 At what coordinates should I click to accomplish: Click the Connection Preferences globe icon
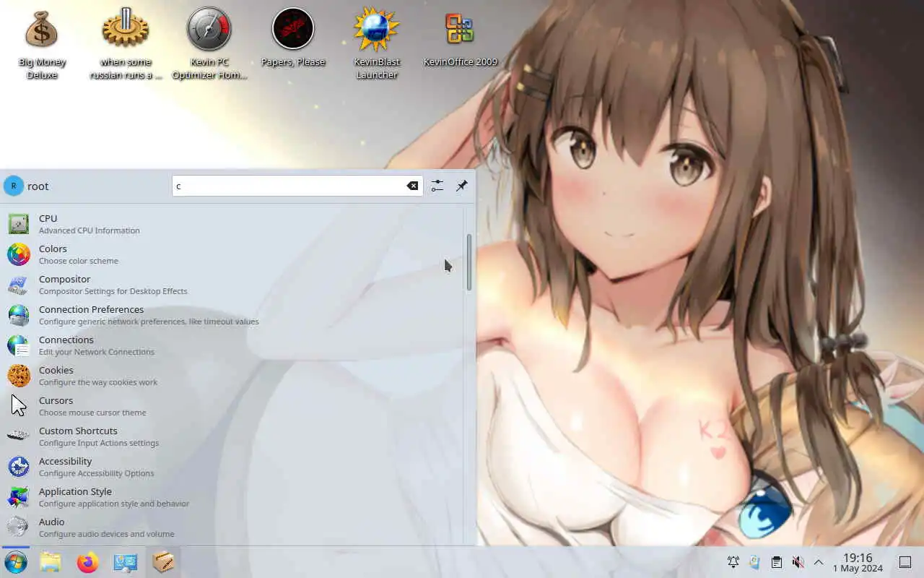pos(19,315)
